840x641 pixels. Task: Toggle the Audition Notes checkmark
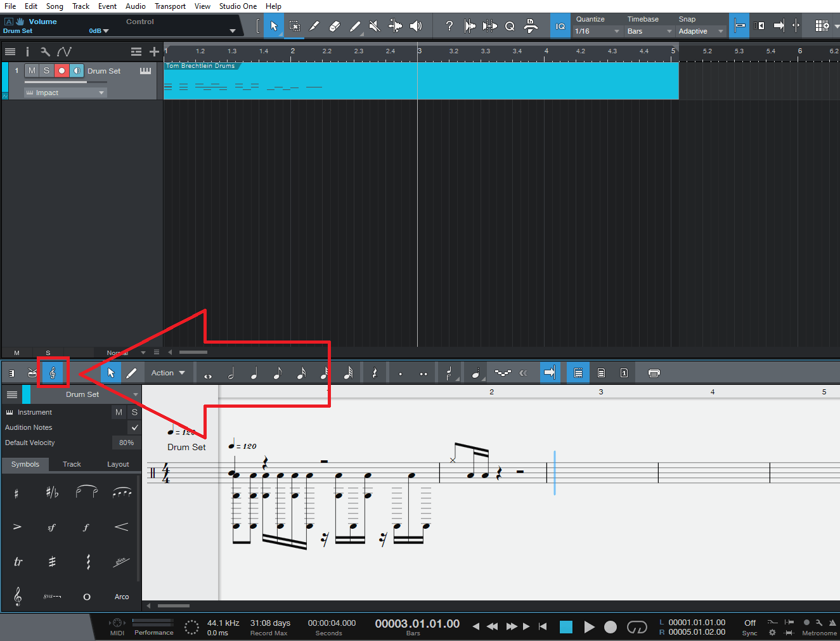pyautogui.click(x=134, y=427)
